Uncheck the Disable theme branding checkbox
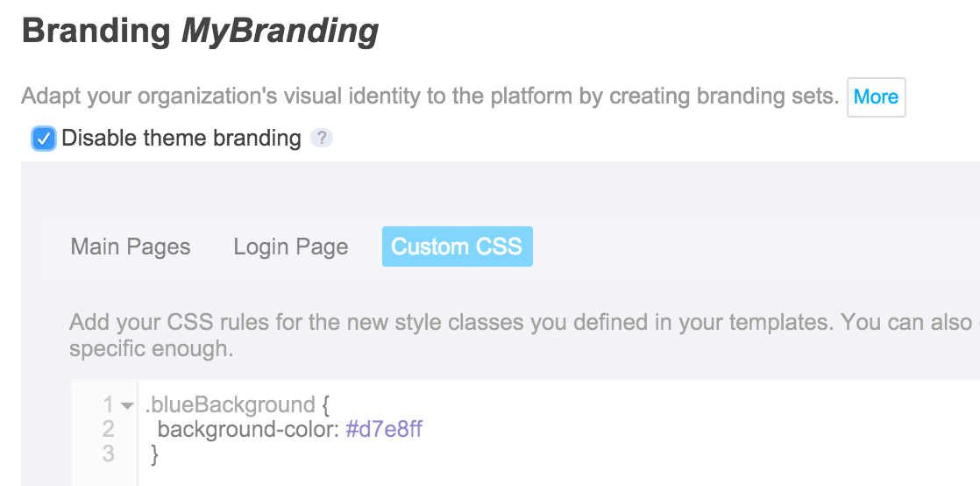 point(44,139)
